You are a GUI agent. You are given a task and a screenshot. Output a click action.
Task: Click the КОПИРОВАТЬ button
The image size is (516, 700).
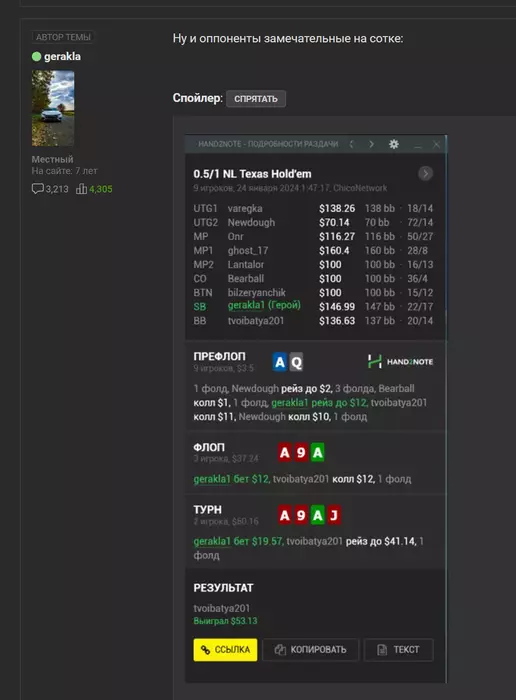point(311,650)
